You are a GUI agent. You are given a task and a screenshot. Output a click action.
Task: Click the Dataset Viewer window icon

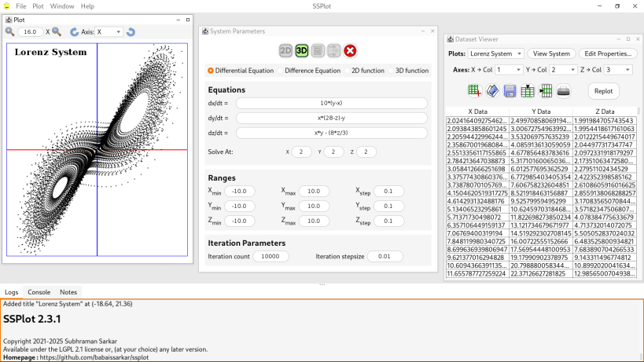click(x=450, y=39)
